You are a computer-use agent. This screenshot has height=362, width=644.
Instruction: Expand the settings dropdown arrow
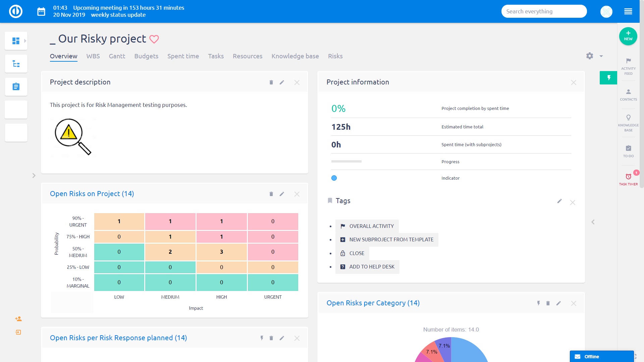click(x=601, y=56)
